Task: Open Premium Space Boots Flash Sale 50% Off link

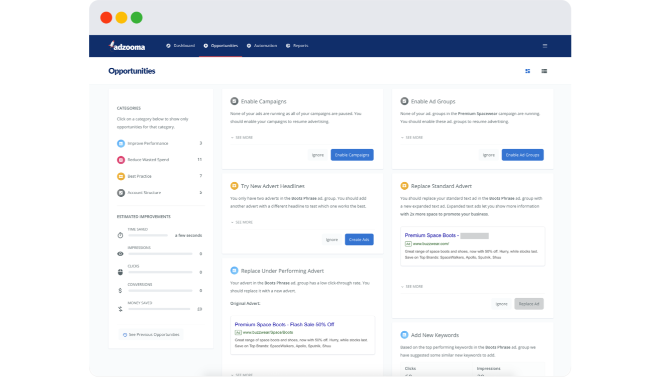Action: 284,324
